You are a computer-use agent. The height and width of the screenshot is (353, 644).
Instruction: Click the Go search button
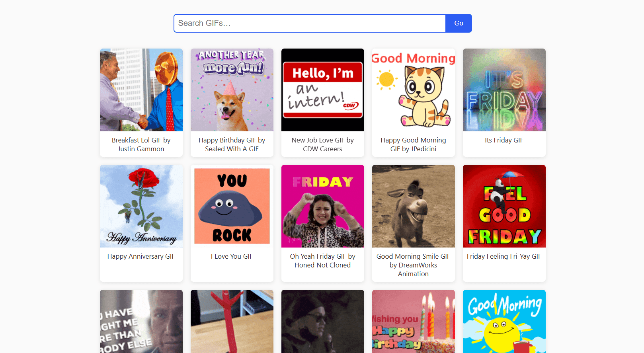click(x=458, y=23)
